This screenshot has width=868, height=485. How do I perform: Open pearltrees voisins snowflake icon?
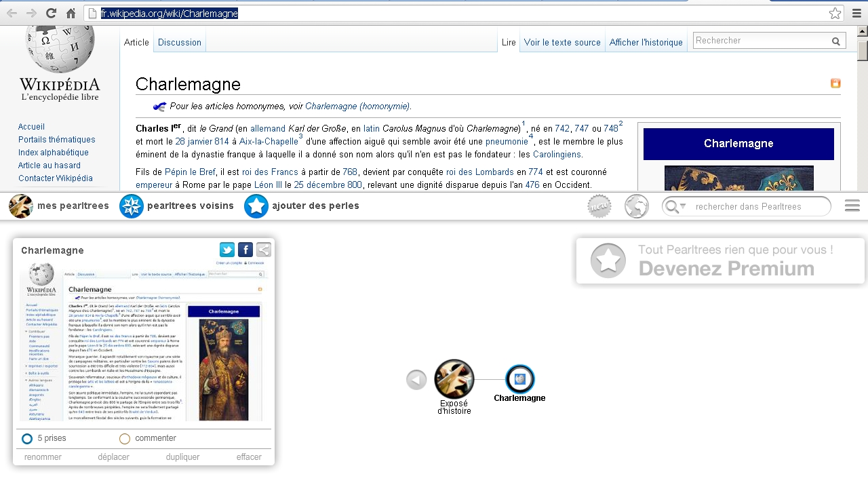[132, 206]
